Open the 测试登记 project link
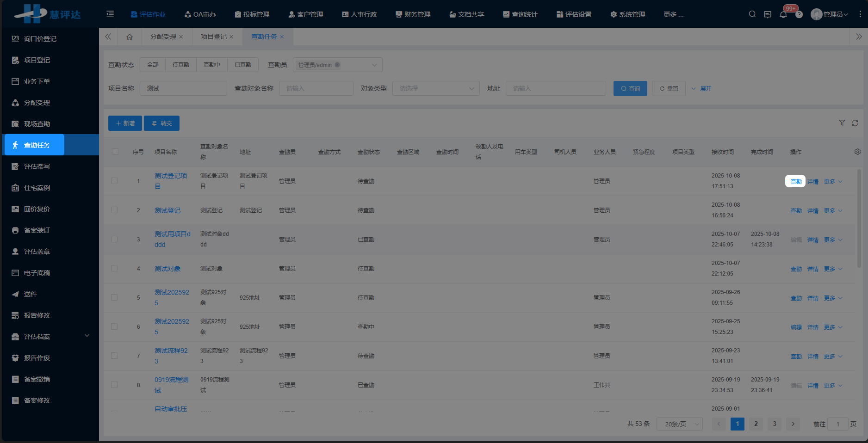 167,210
